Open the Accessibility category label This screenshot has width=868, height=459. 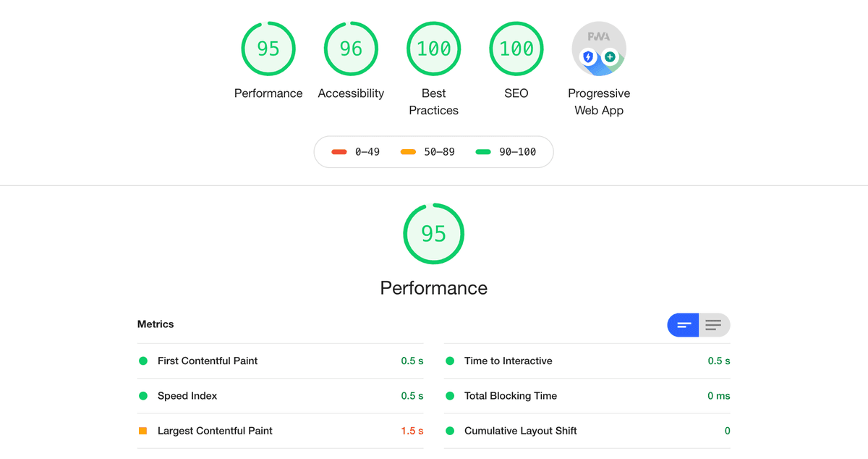point(351,93)
